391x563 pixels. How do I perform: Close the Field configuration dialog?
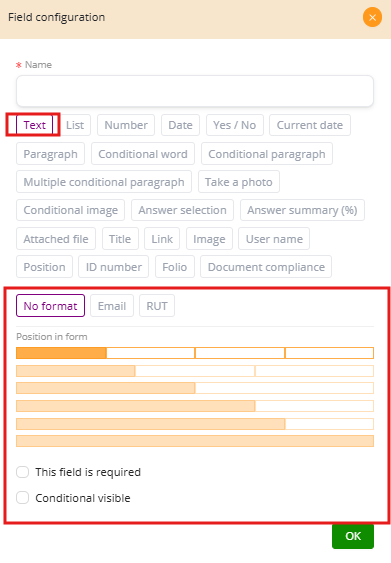pyautogui.click(x=372, y=17)
